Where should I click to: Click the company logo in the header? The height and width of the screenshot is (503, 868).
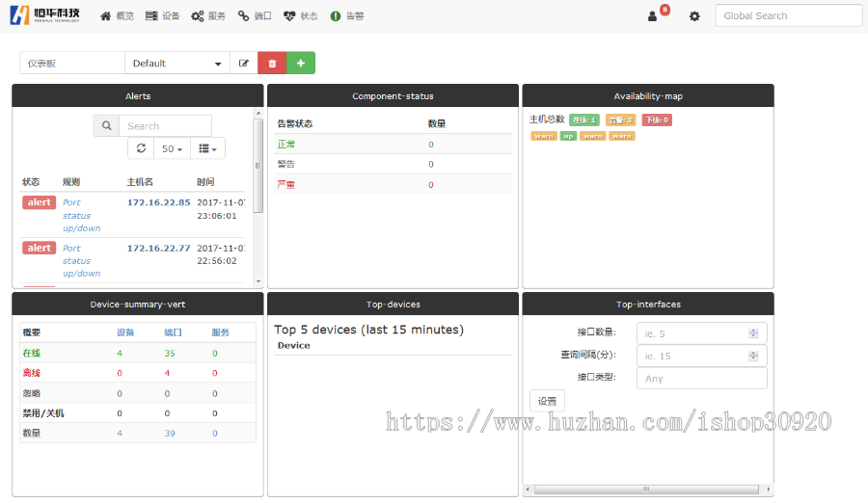[44, 15]
